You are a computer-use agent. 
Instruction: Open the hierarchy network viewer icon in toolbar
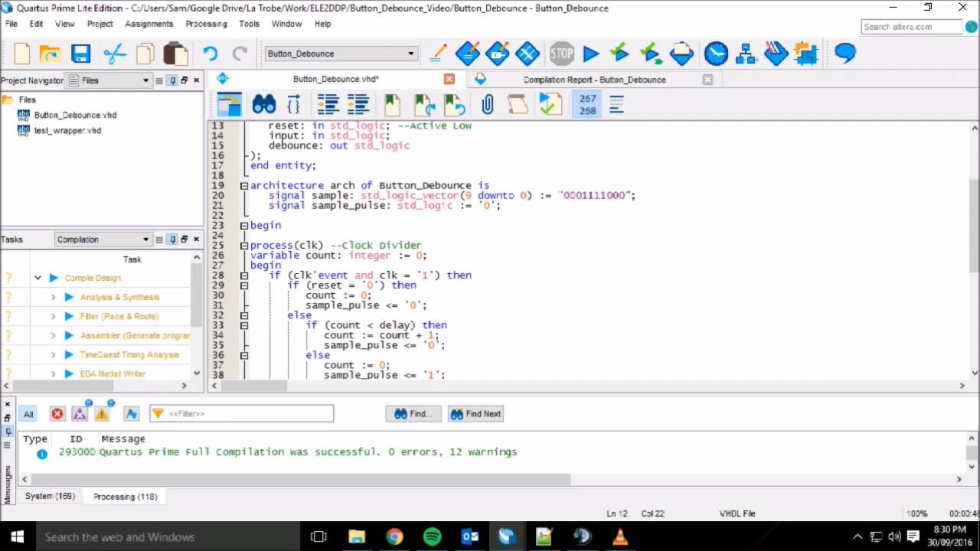pos(746,54)
